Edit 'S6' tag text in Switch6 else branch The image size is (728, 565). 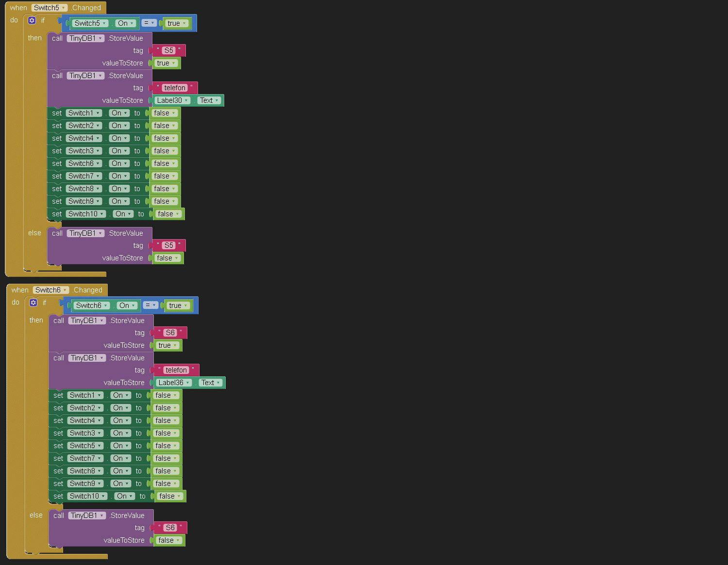pyautogui.click(x=170, y=528)
